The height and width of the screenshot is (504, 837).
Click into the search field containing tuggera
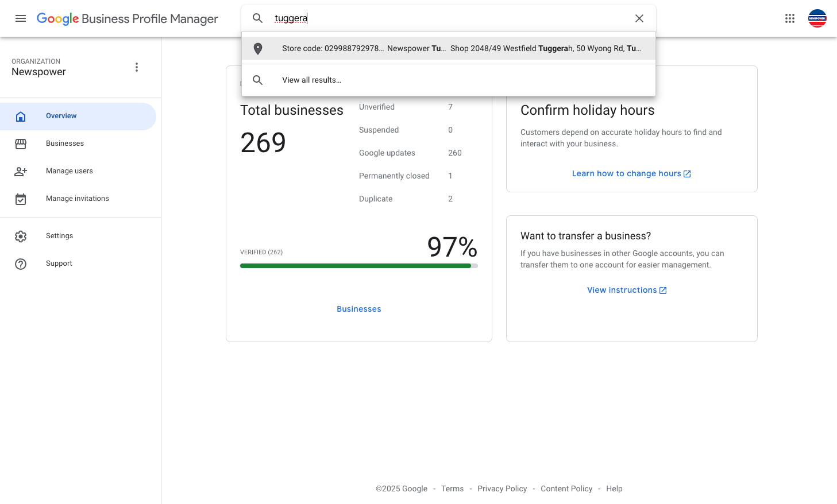[x=450, y=18]
